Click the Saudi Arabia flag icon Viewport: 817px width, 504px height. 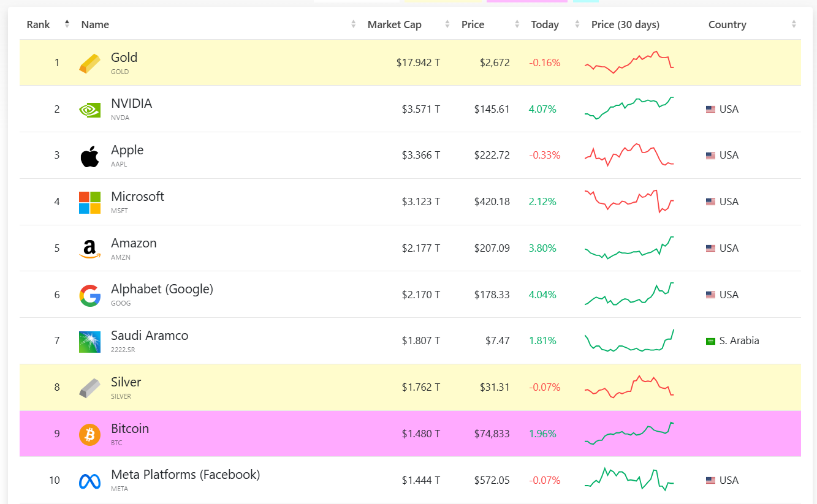[710, 340]
